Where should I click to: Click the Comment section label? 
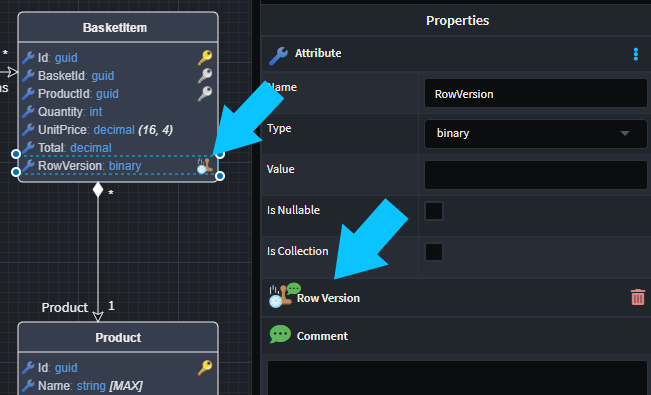pyautogui.click(x=322, y=336)
